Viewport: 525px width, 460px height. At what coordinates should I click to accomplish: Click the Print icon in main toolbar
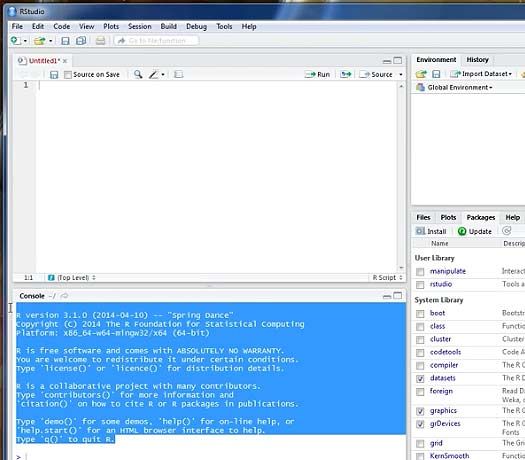(x=100, y=41)
